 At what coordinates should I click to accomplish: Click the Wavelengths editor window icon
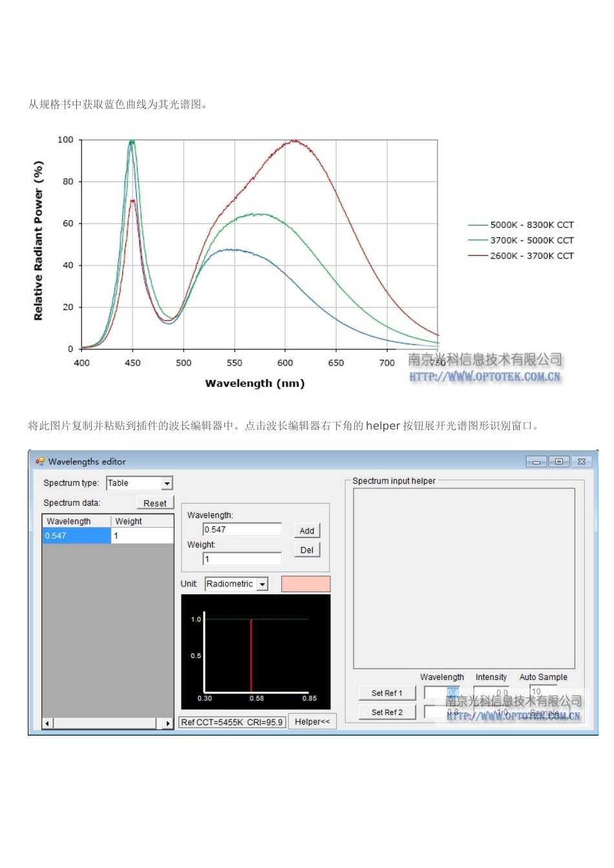pyautogui.click(x=40, y=462)
